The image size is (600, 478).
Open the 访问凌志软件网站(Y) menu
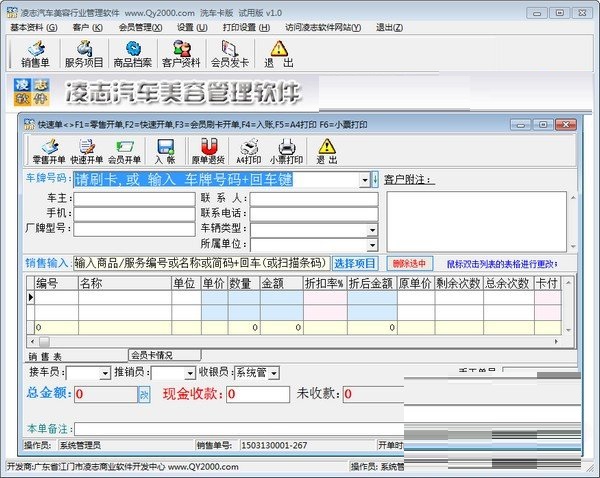point(323,28)
